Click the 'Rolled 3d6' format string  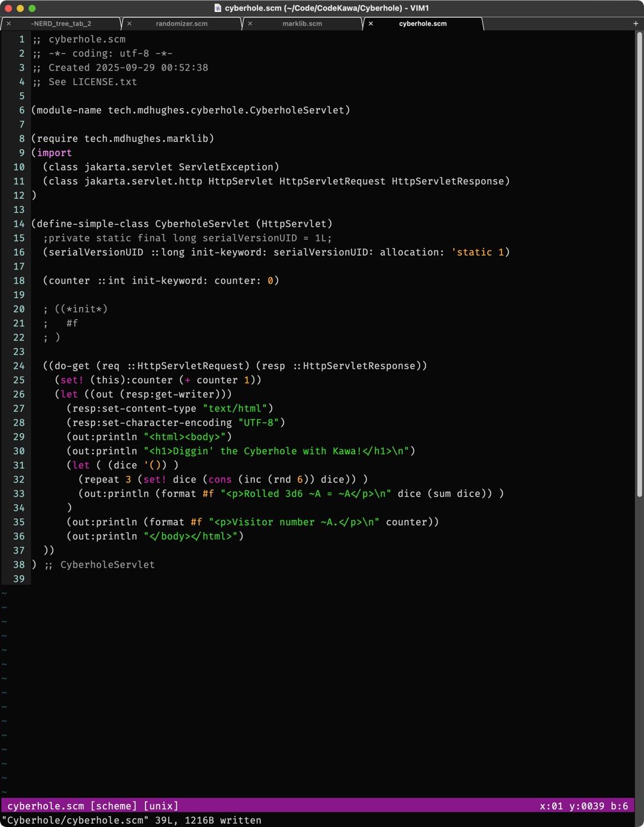(x=306, y=494)
